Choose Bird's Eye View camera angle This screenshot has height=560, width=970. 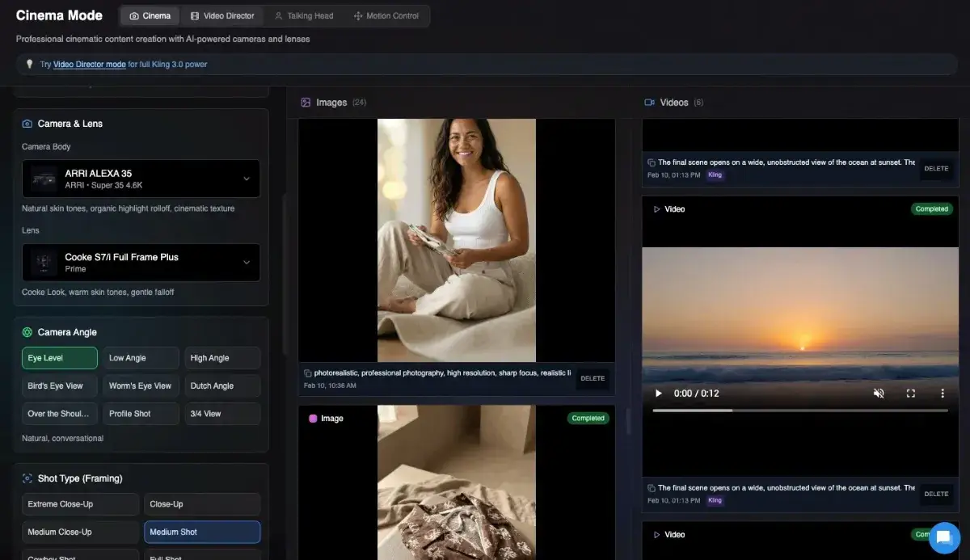(60, 386)
